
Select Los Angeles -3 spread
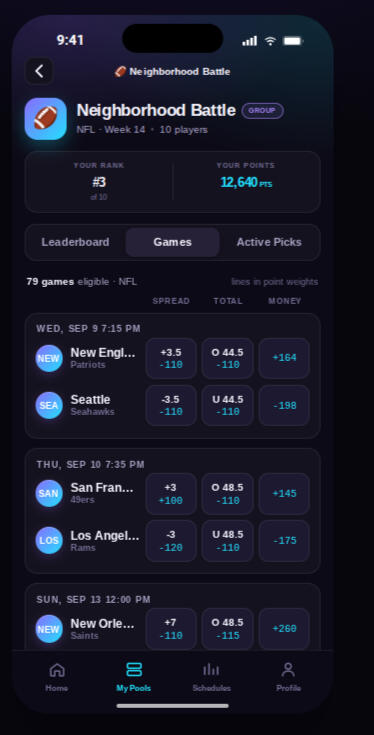(x=171, y=540)
